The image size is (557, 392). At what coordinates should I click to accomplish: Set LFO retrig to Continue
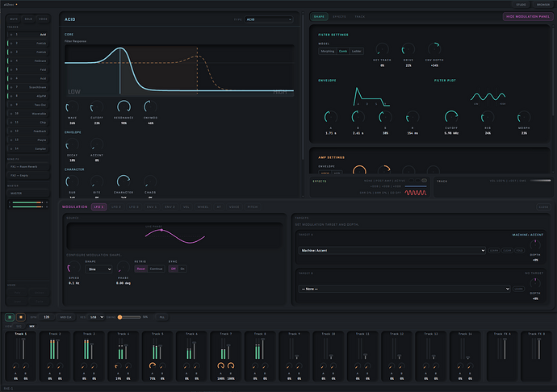tap(156, 269)
